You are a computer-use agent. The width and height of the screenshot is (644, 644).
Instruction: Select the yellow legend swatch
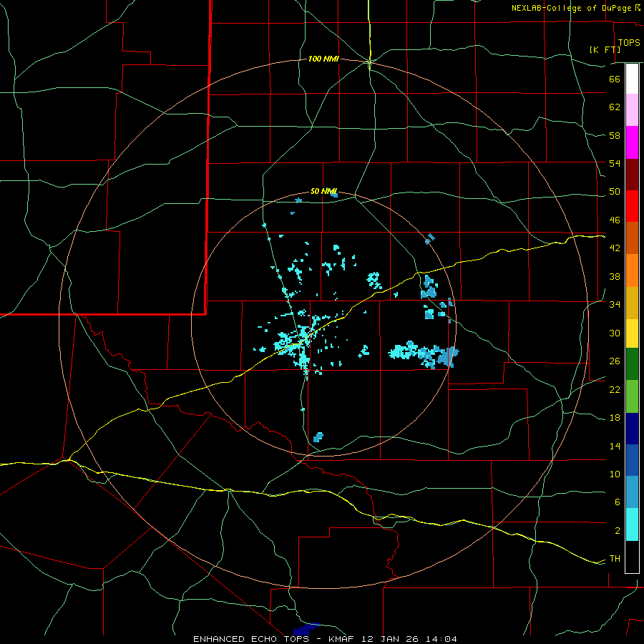point(632,333)
